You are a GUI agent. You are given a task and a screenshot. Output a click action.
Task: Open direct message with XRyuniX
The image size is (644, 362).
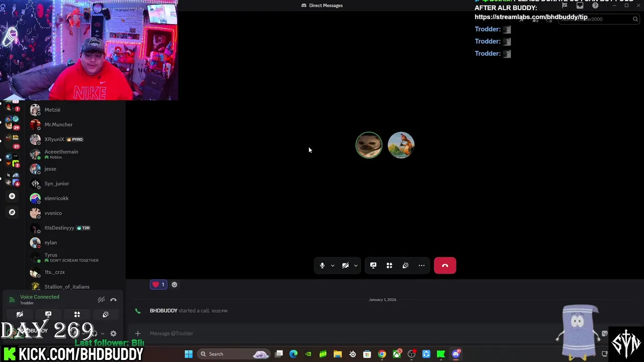click(75, 139)
